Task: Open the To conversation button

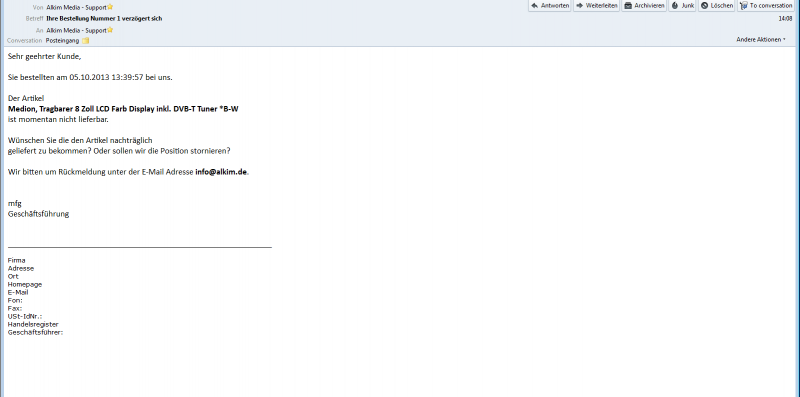Action: pyautogui.click(x=766, y=6)
